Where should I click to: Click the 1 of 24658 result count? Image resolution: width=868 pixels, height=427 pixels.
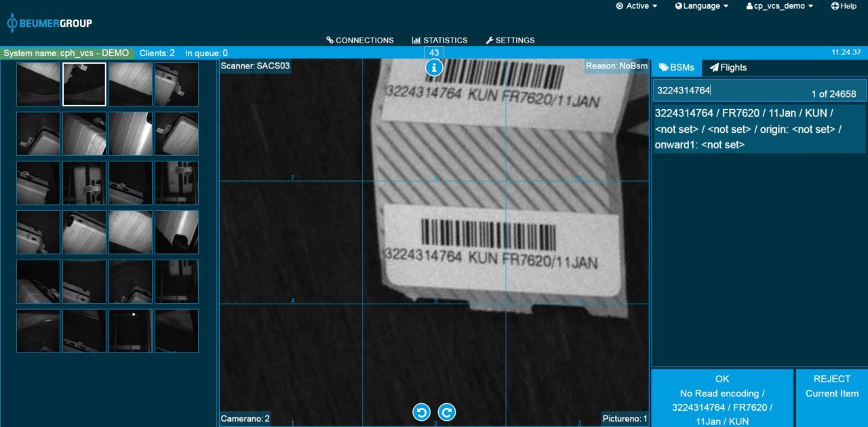(833, 94)
